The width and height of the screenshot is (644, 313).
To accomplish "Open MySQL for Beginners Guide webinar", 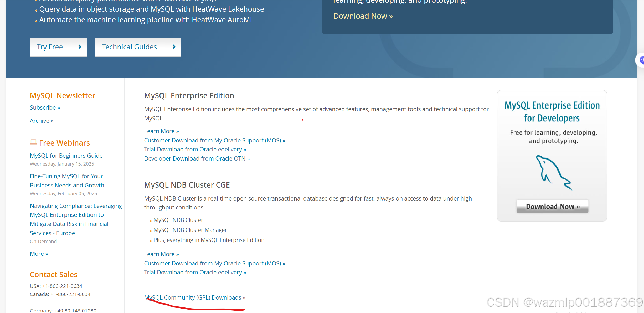I will point(66,155).
